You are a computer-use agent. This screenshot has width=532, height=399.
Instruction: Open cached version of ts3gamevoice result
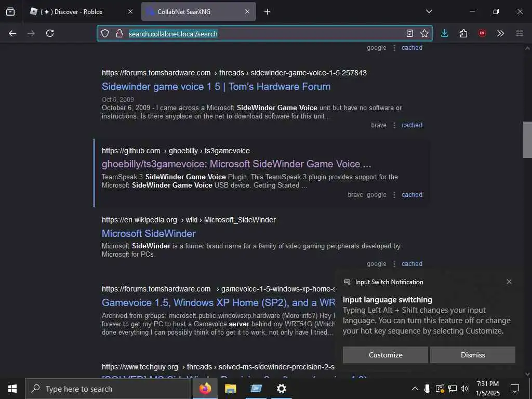tap(412, 195)
